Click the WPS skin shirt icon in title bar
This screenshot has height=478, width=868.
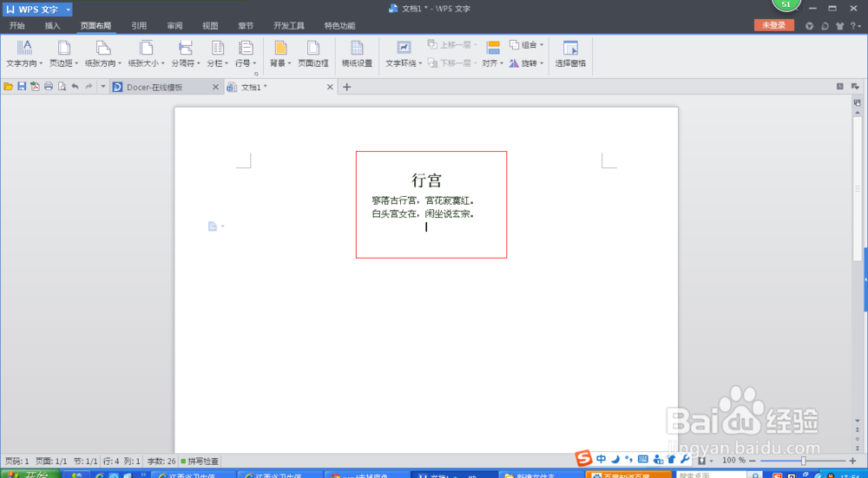click(x=839, y=26)
